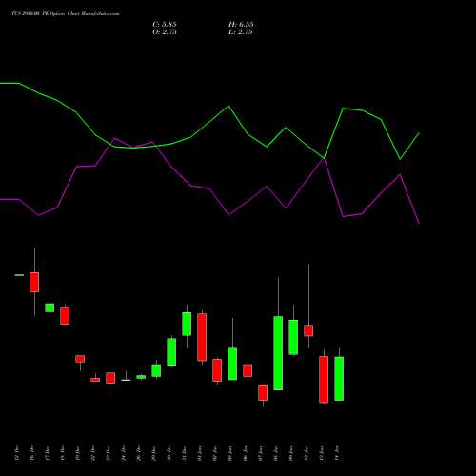Click the red candle above 16 Dec
The width and height of the screenshot is (476, 476).
(34, 282)
